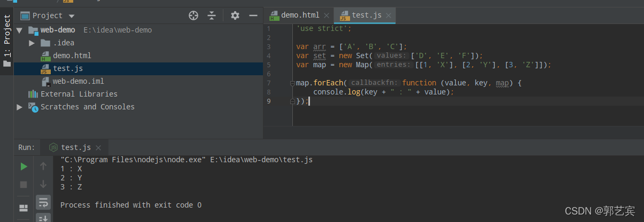Click the arr variable on line 3
Image resolution: width=644 pixels, height=222 pixels.
tap(319, 46)
